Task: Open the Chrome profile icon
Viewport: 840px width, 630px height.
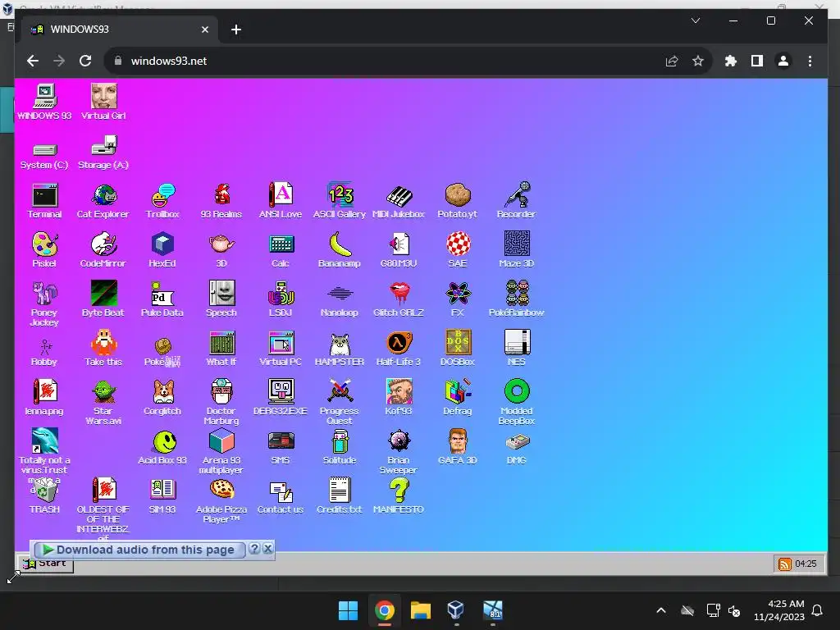Action: 783,61
